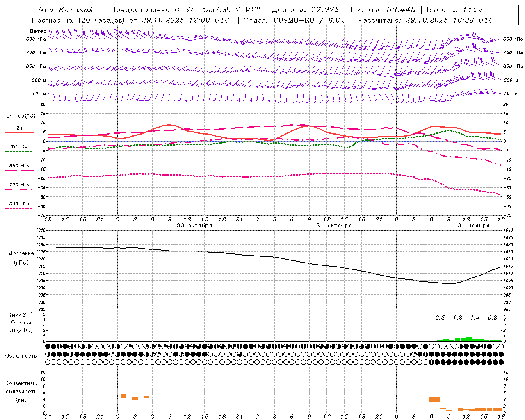Click the 'Давление' pressure panel label
The width and height of the screenshot is (525, 420).
[21, 253]
